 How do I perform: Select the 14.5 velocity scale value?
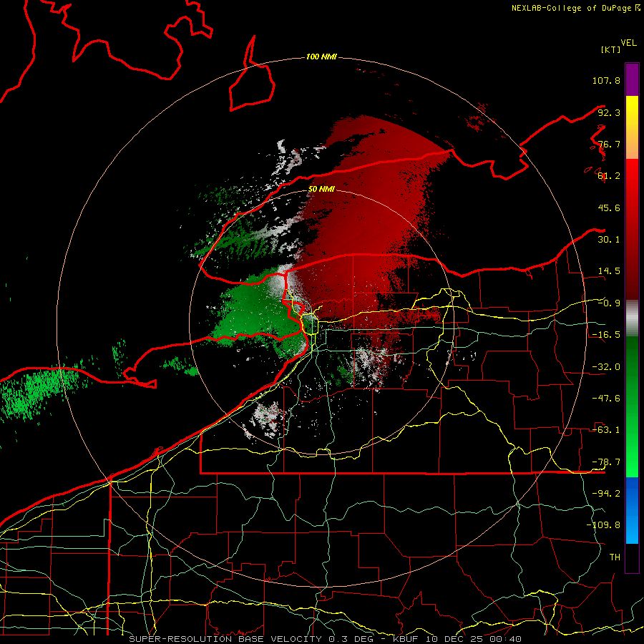609,271
